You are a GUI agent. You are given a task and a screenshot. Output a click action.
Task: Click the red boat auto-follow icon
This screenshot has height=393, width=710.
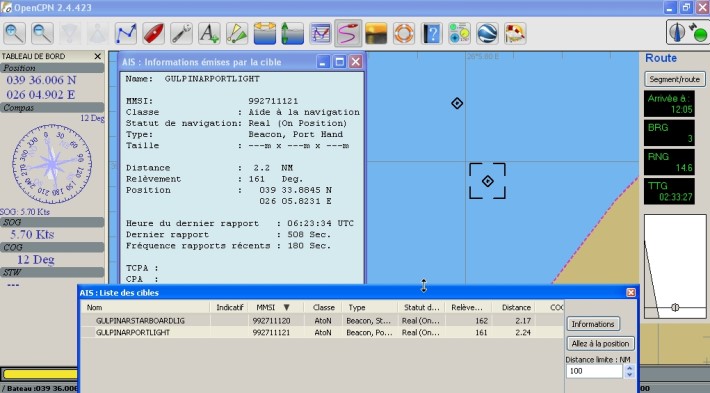[154, 33]
